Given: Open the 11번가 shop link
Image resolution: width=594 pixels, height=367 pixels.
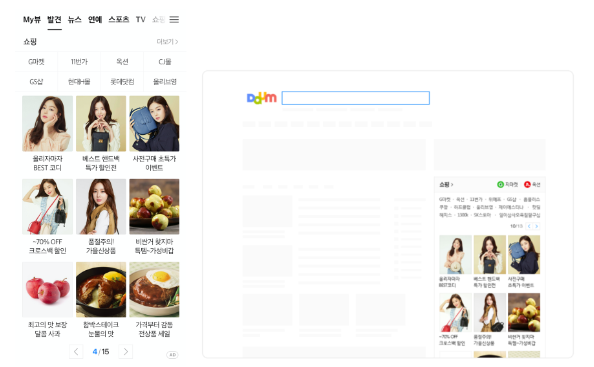Looking at the screenshot, I should (x=79, y=61).
